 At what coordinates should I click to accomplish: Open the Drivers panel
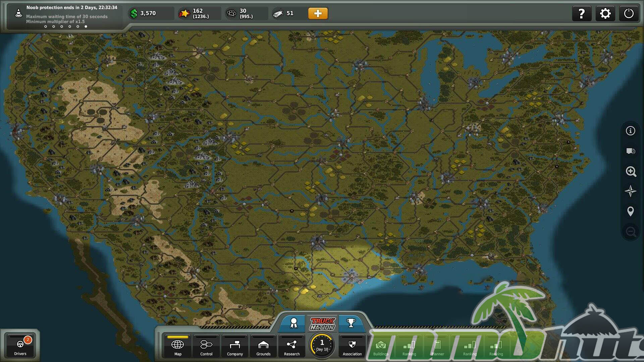pos(20,346)
